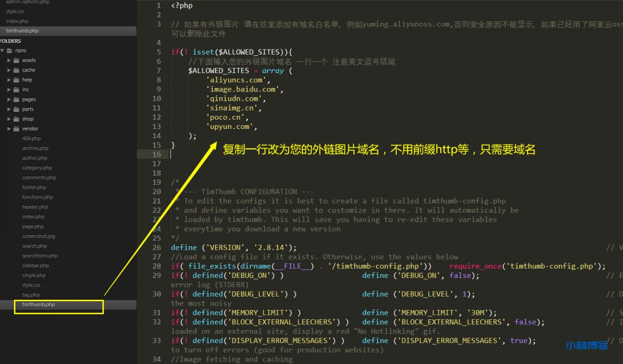Open the screenshot.jpg file

pos(38,236)
